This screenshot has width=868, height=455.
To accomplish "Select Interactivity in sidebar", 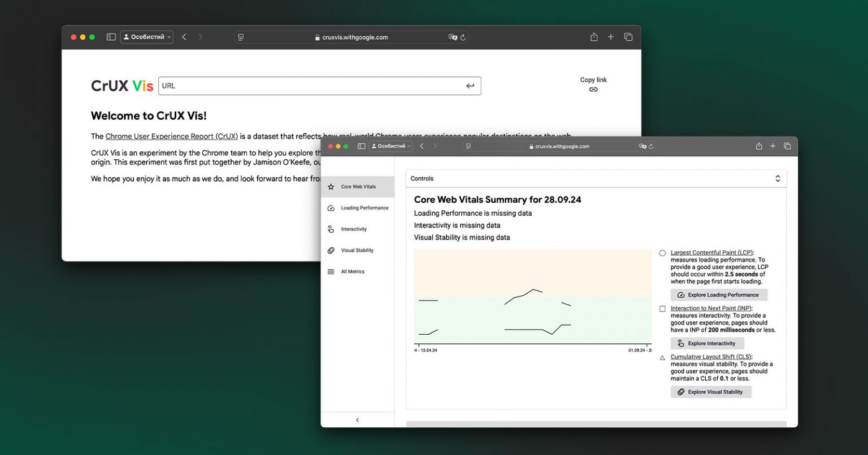I will point(358,229).
